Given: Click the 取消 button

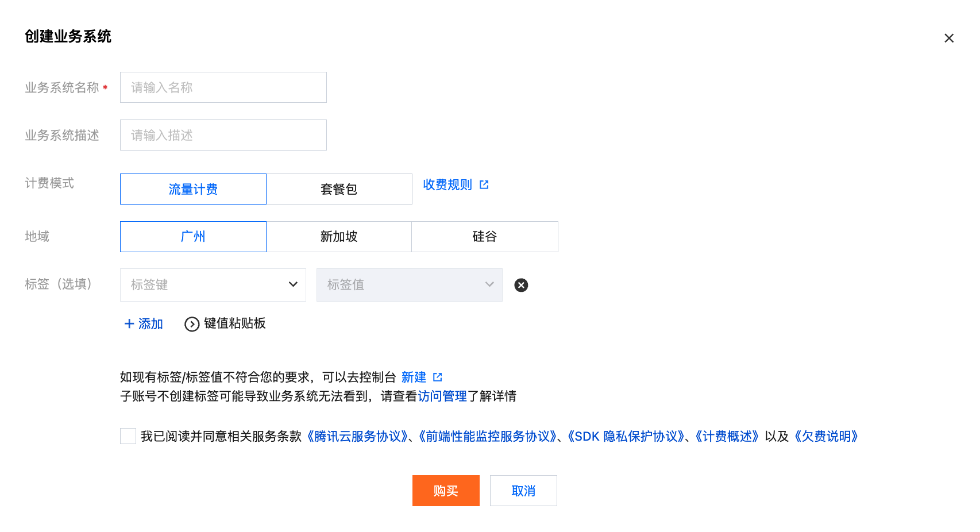Looking at the screenshot, I should pyautogui.click(x=523, y=491).
